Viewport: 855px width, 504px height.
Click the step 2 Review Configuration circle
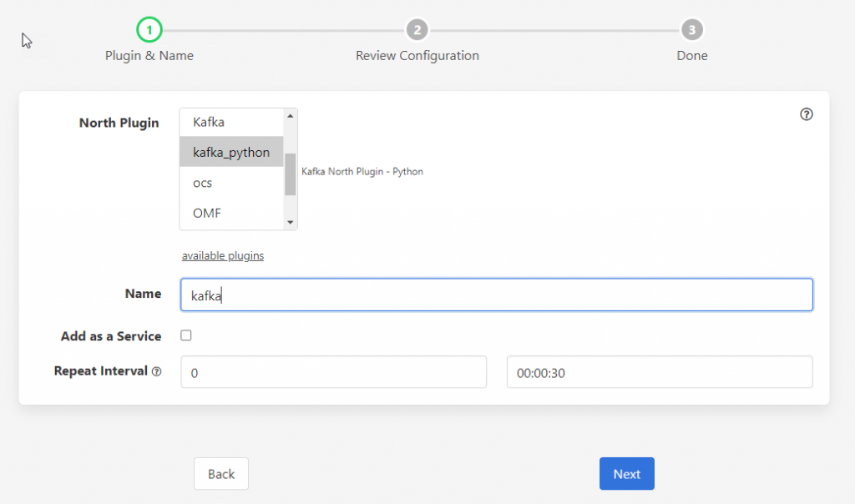pyautogui.click(x=417, y=30)
